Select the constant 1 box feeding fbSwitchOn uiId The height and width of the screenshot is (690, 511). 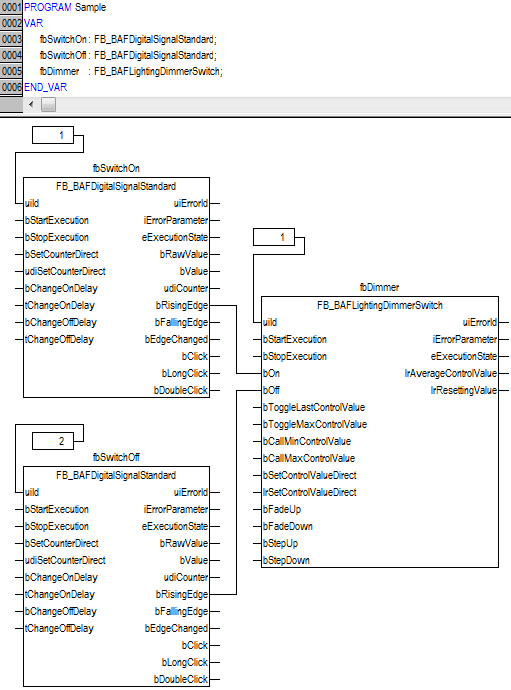point(53,135)
